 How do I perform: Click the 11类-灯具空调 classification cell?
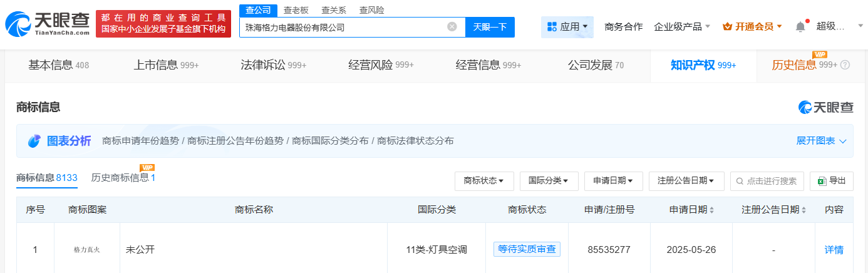437,250
